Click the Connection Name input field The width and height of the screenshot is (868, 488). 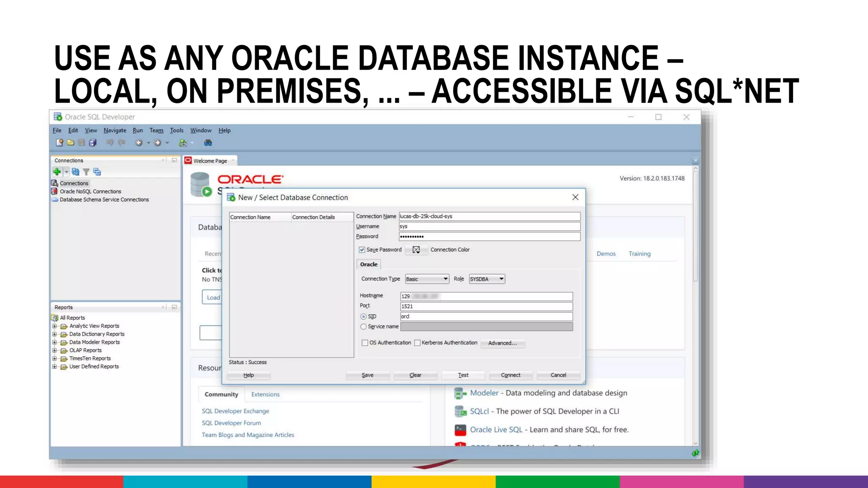(490, 216)
